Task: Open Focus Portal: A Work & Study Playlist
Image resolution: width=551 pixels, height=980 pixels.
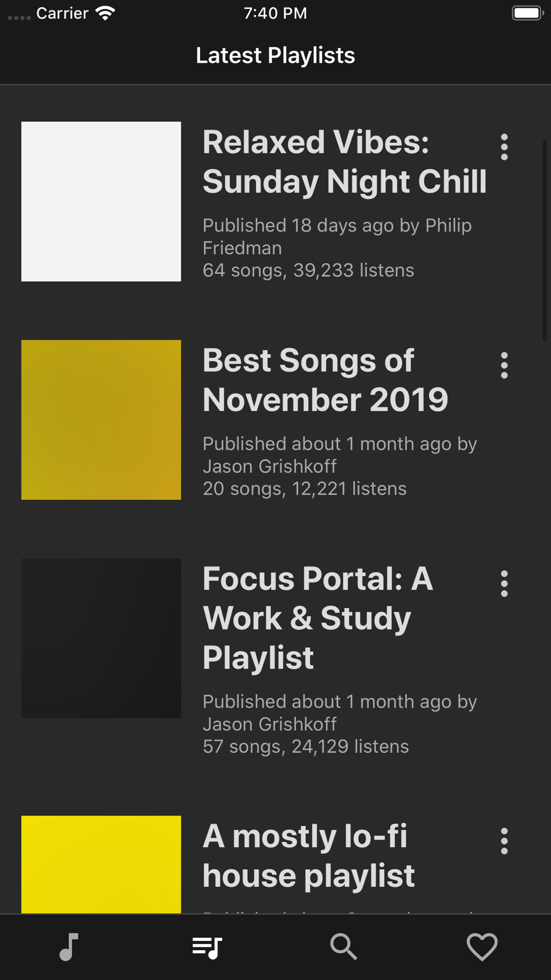Action: click(318, 618)
